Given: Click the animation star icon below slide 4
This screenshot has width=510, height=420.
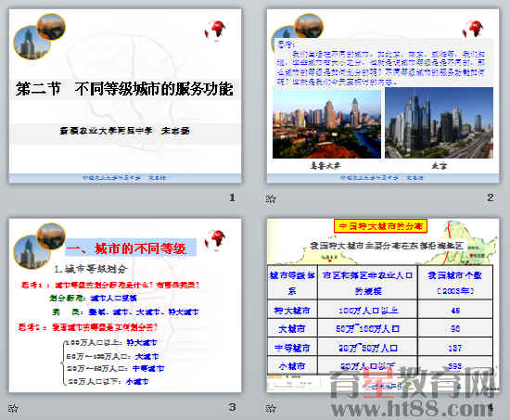Looking at the screenshot, I should click(x=271, y=408).
